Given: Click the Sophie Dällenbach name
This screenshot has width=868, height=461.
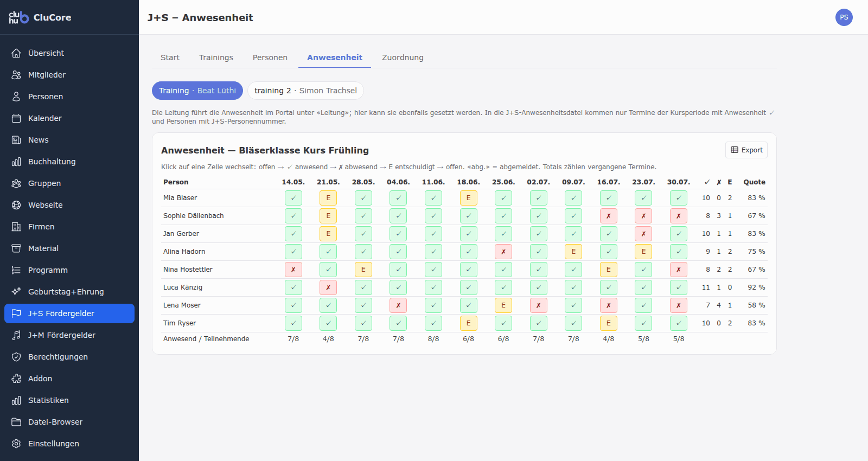Looking at the screenshot, I should [194, 216].
